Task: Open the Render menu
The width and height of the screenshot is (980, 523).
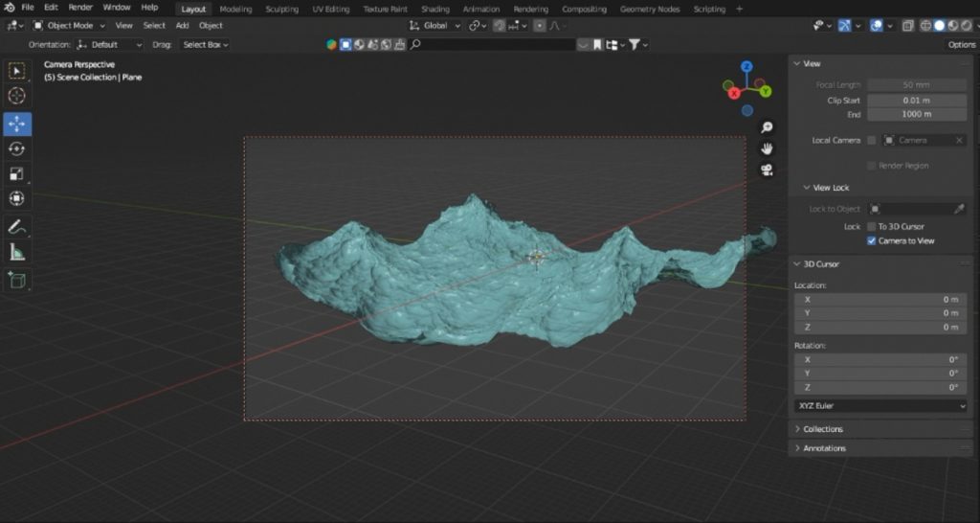Action: coord(80,8)
